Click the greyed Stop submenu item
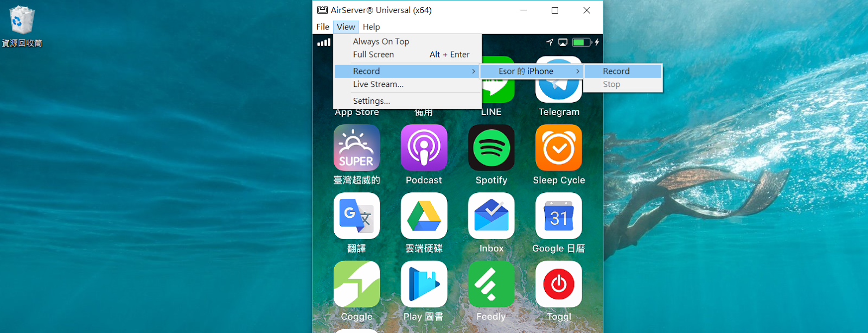868x333 pixels. [623, 84]
